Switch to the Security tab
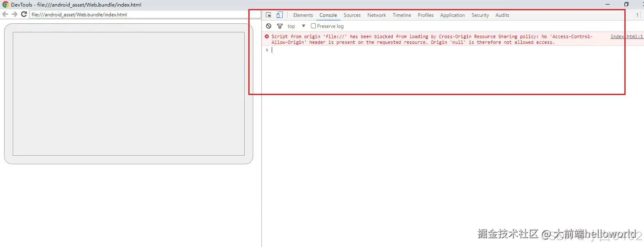Viewport: 644px width, 247px height. [480, 15]
